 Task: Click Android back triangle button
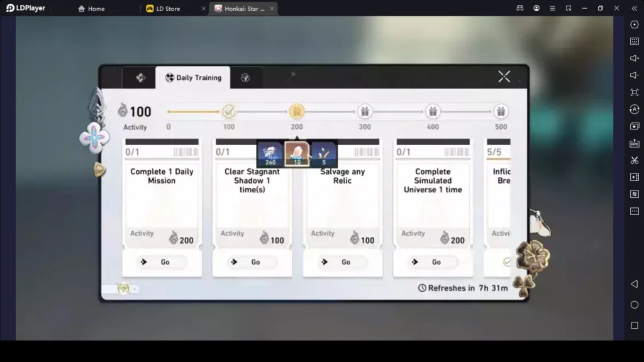tap(635, 284)
